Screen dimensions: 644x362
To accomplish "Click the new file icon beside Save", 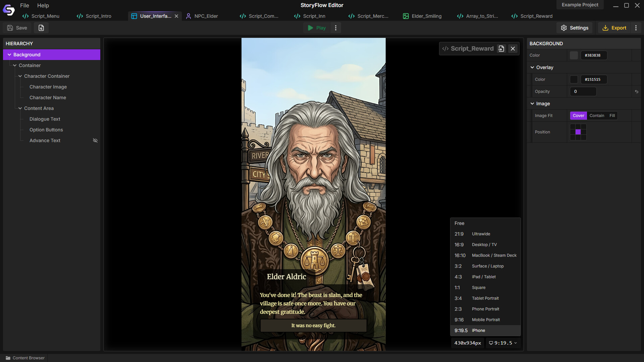I will click(x=41, y=28).
